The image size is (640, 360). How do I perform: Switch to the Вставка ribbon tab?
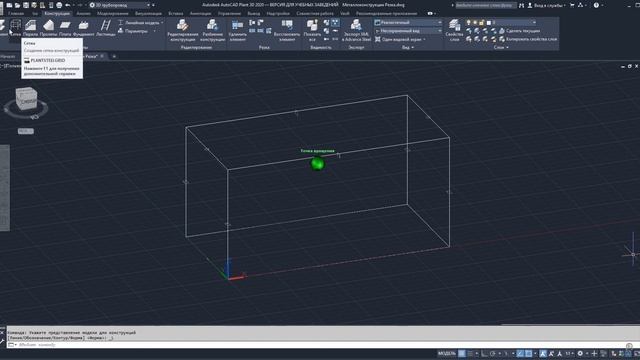176,13
